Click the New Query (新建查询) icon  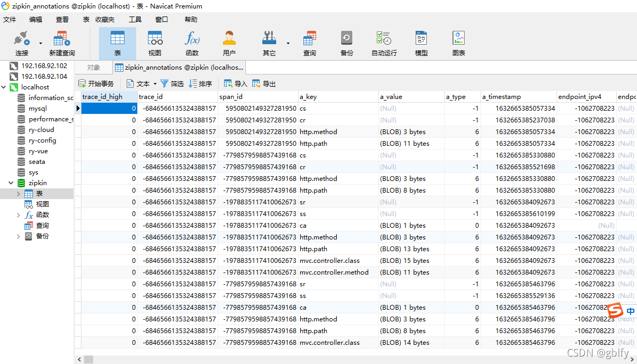coord(62,44)
